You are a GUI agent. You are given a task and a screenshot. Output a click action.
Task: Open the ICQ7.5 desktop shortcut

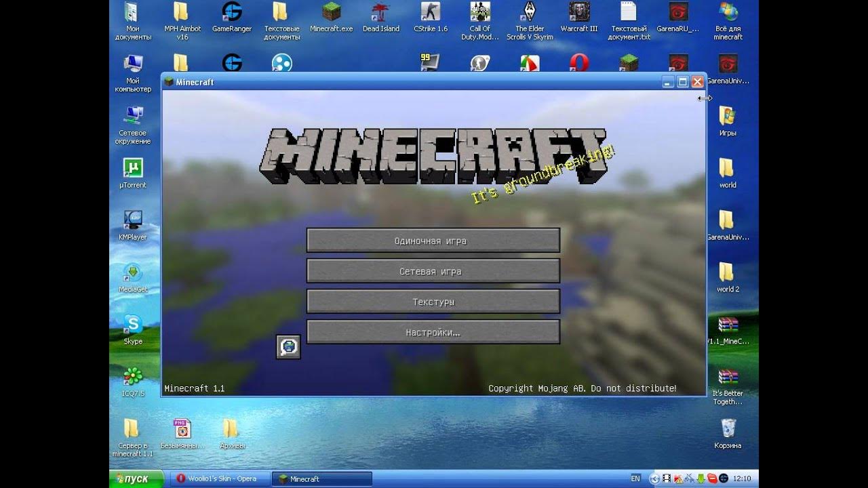pyautogui.click(x=133, y=383)
